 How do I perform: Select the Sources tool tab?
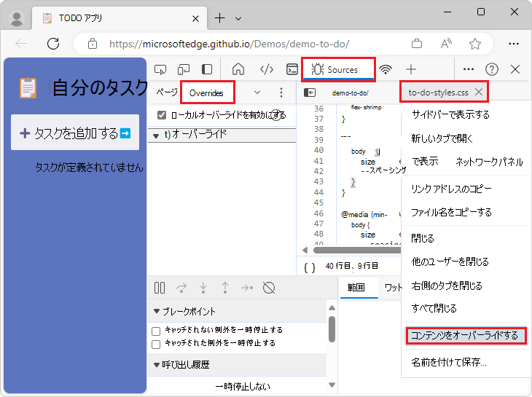(338, 69)
